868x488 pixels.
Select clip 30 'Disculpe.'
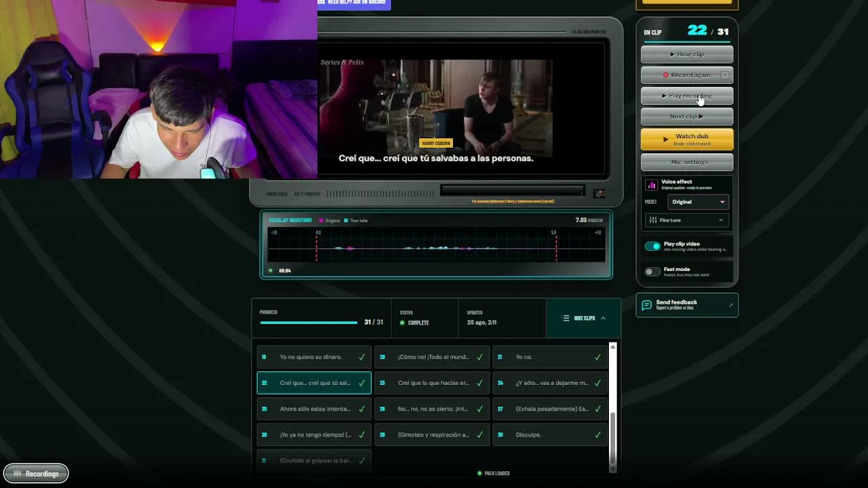[x=550, y=434]
